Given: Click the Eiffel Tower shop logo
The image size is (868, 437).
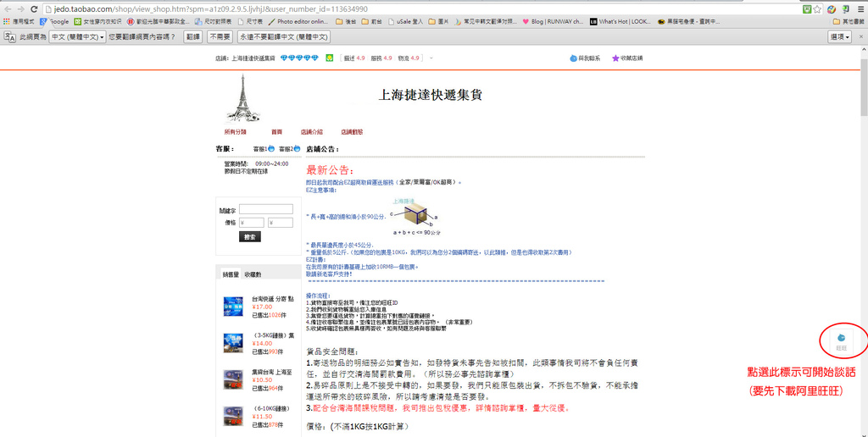Looking at the screenshot, I should tap(242, 98).
